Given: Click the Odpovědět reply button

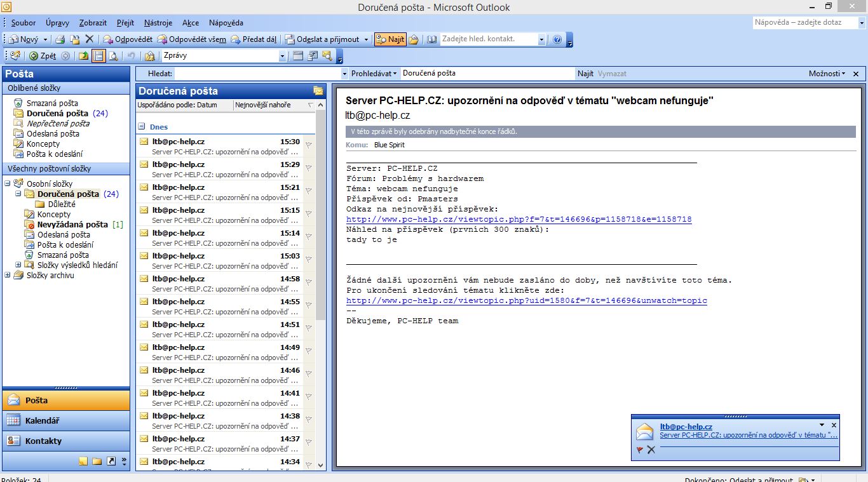Looking at the screenshot, I should 128,39.
